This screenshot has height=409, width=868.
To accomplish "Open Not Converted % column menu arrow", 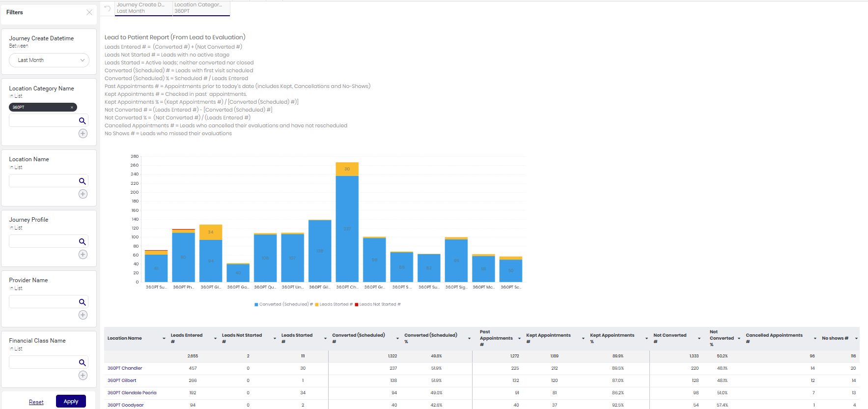I will click(x=739, y=338).
